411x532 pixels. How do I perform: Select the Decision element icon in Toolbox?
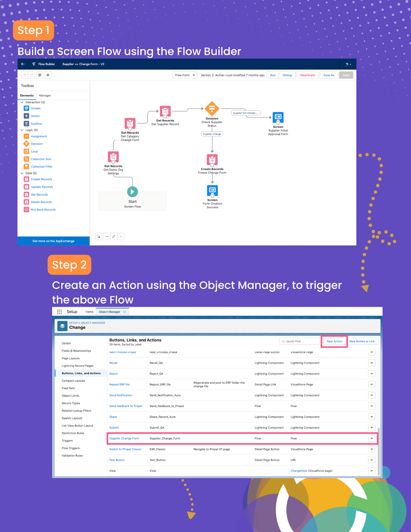pyautogui.click(x=27, y=144)
